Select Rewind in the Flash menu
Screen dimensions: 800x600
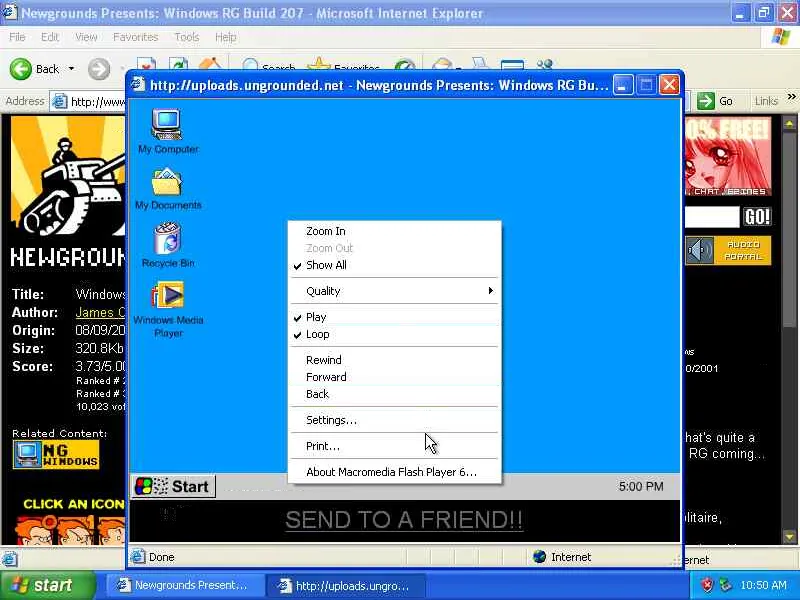coord(394,360)
